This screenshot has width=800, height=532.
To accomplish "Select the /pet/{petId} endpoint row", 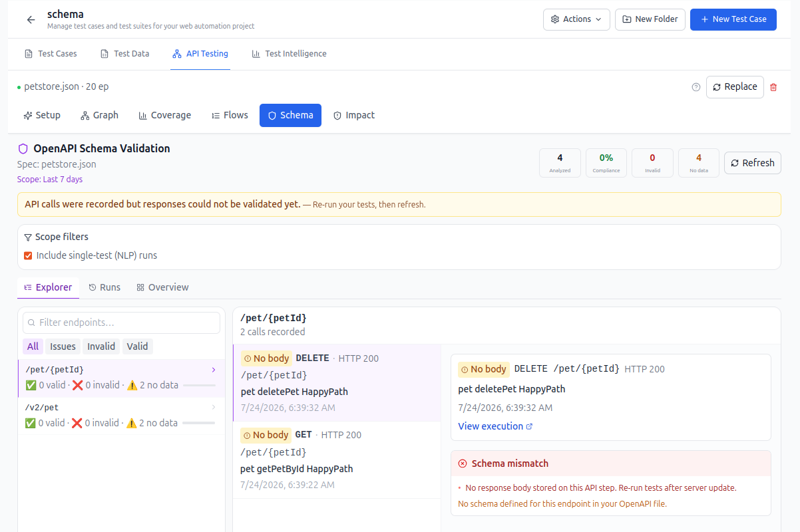I will pos(121,378).
